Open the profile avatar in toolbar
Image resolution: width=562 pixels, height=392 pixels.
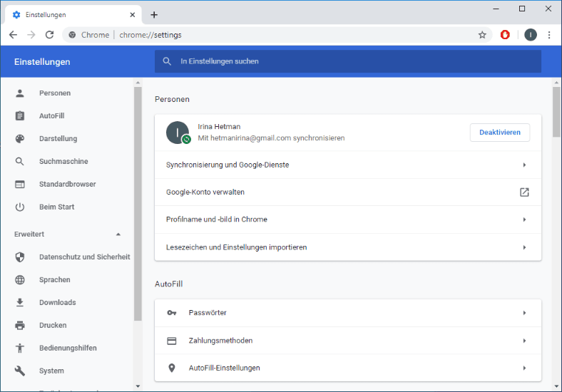pyautogui.click(x=531, y=35)
